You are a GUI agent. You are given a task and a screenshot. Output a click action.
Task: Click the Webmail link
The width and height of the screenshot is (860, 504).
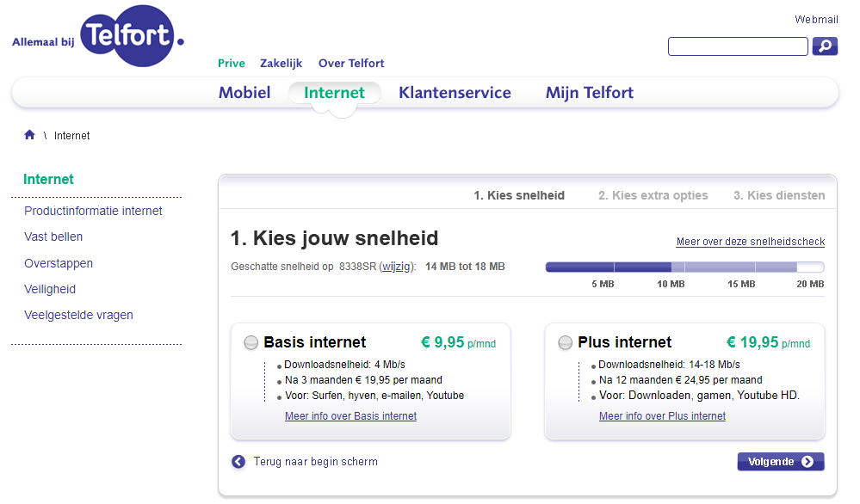tap(816, 20)
